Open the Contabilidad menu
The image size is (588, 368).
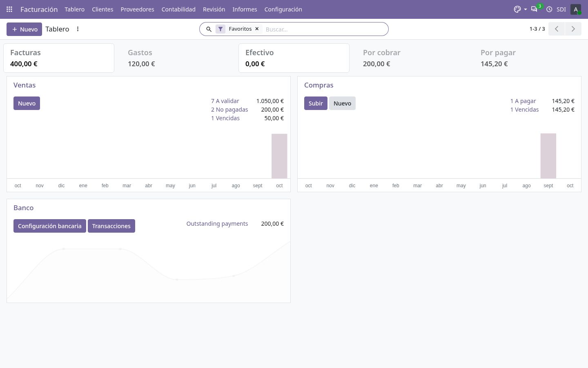(x=178, y=9)
